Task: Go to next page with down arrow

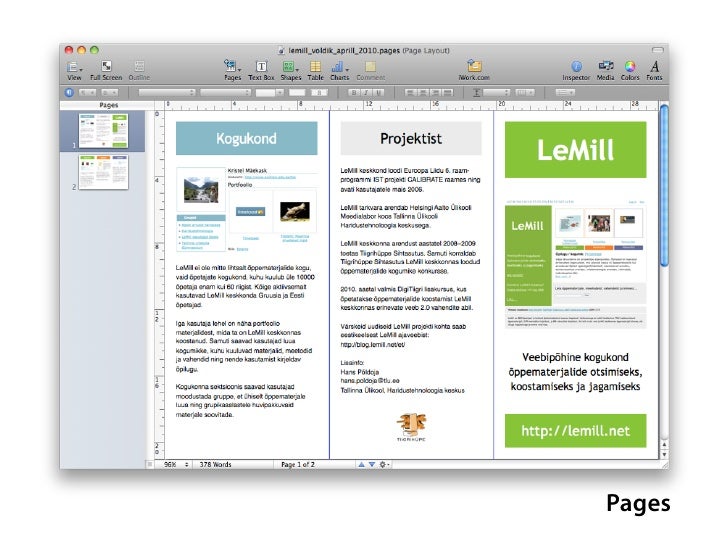Action: point(372,464)
